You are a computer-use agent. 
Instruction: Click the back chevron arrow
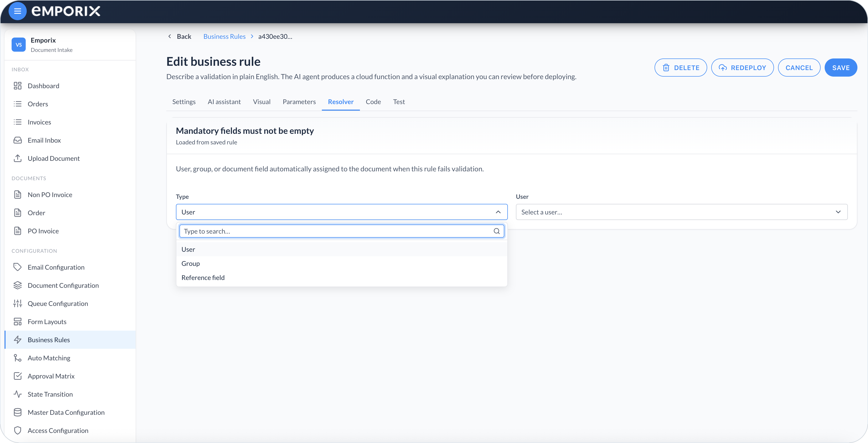click(169, 36)
